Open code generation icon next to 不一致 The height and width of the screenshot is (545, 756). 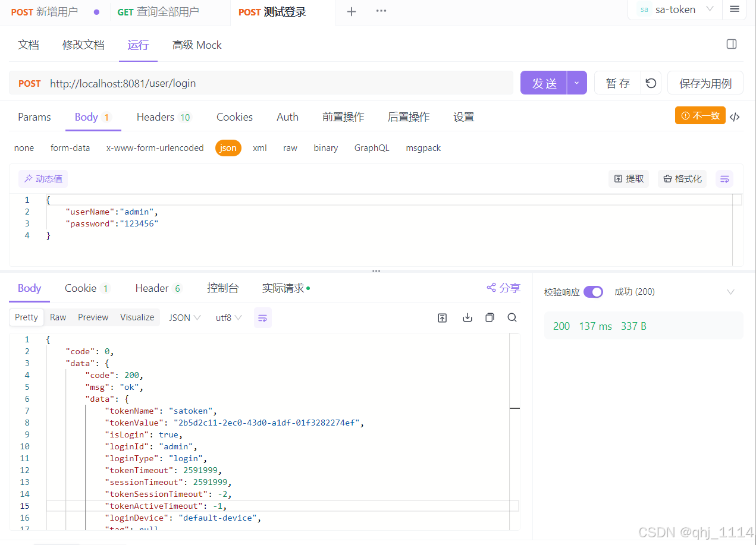tap(735, 116)
